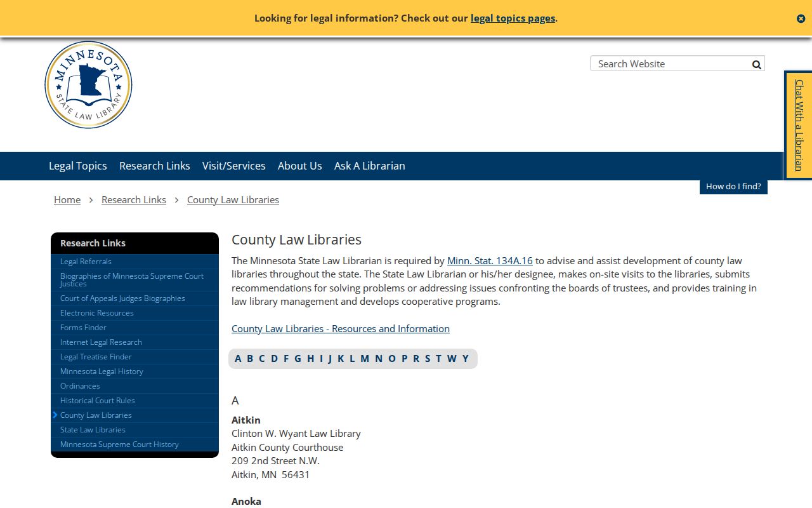Open State Law Libraries sidebar link
This screenshot has height=508, width=812.
[x=93, y=429]
